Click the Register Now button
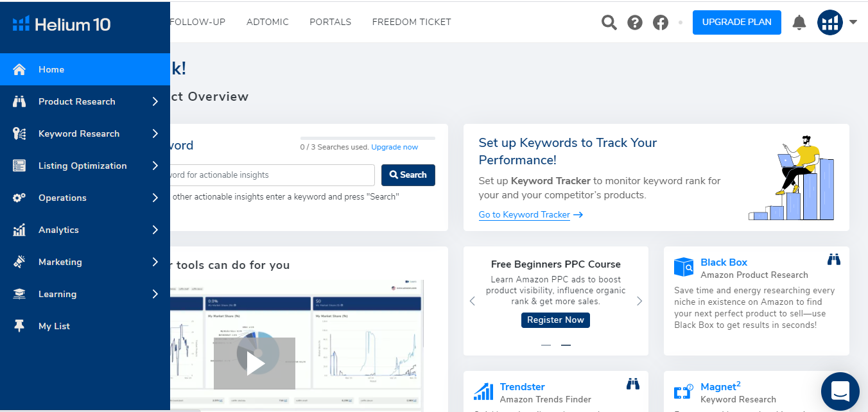 coord(556,320)
